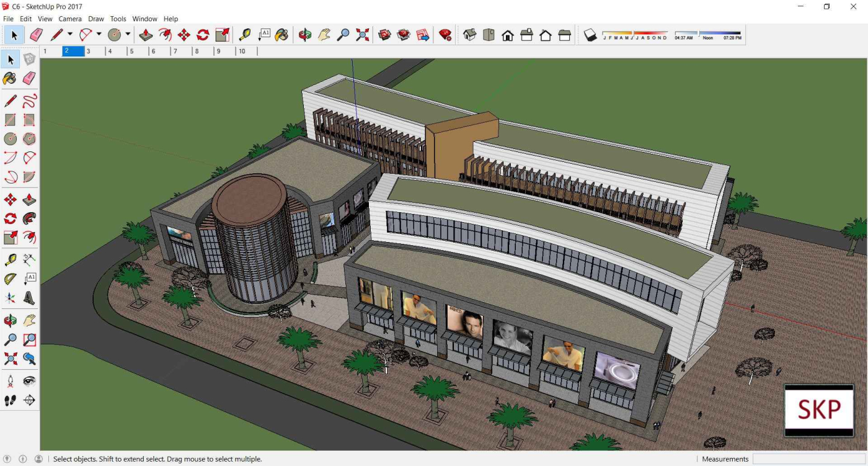
Task: Open the Extension Manager ruby icon
Action: point(445,35)
